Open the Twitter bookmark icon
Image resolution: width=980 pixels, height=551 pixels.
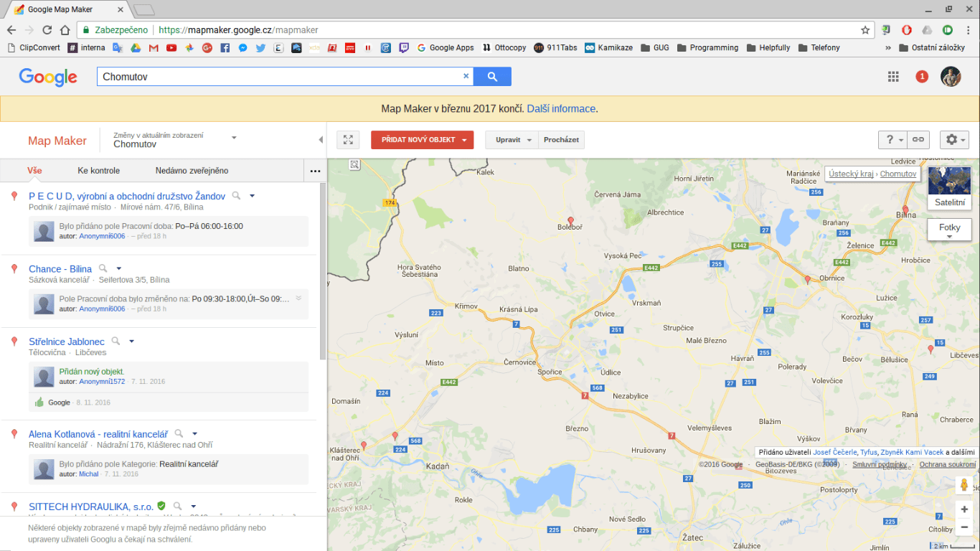click(x=260, y=48)
